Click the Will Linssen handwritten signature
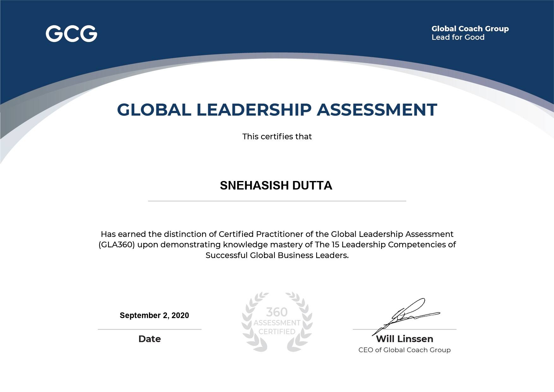The image size is (554, 392). [x=406, y=316]
